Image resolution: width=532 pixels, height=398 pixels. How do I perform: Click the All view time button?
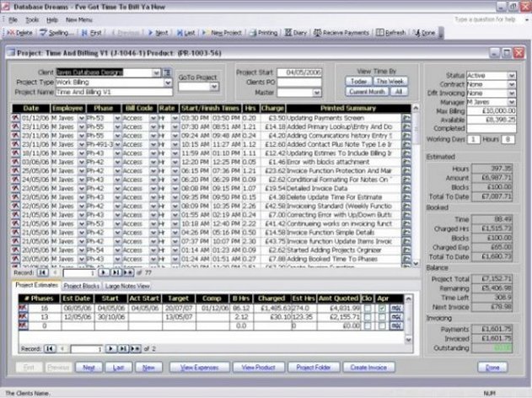pyautogui.click(x=399, y=92)
